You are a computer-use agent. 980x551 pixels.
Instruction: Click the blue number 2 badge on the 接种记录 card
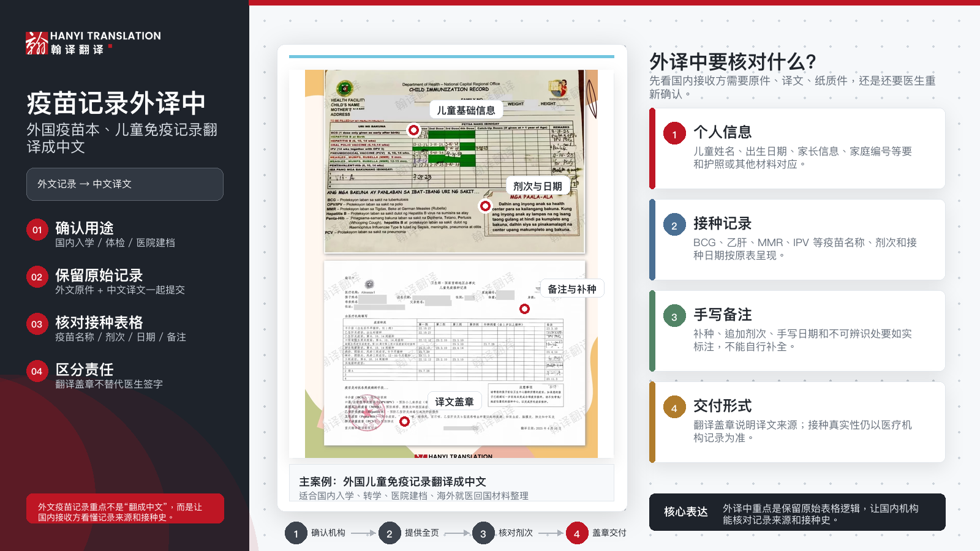click(674, 225)
